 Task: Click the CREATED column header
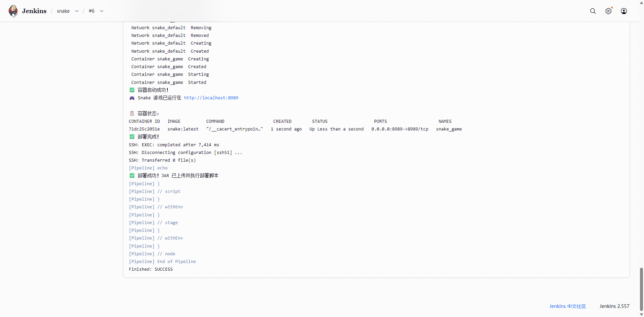pyautogui.click(x=282, y=121)
